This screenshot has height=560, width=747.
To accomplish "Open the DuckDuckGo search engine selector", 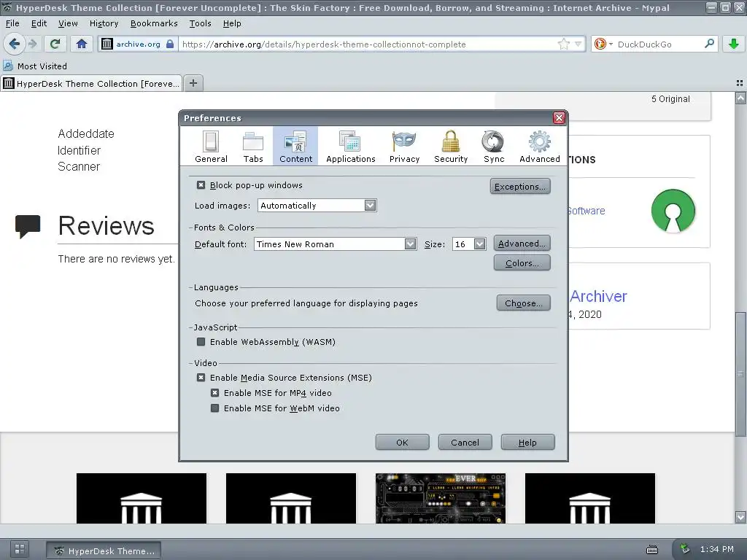I will tap(603, 44).
